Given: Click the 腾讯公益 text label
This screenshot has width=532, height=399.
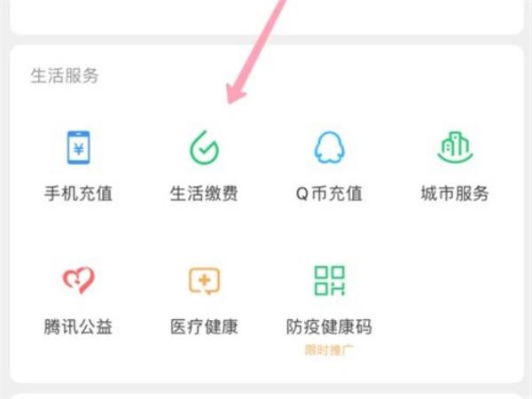Looking at the screenshot, I should pyautogui.click(x=78, y=326).
